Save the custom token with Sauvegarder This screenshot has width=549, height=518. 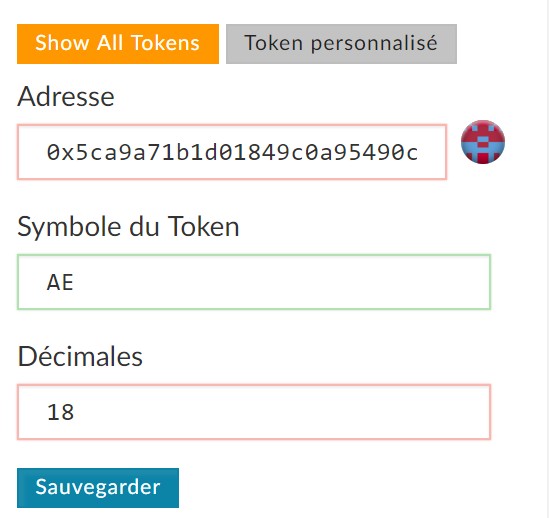pyautogui.click(x=98, y=488)
